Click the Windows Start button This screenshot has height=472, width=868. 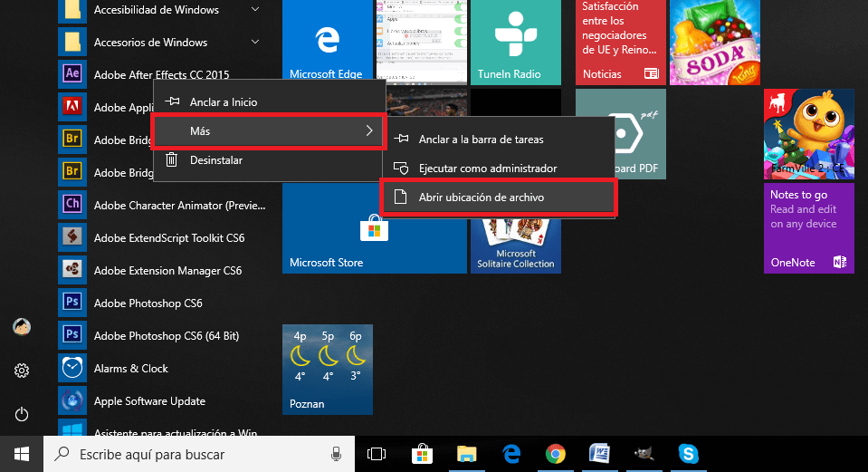[x=22, y=454]
